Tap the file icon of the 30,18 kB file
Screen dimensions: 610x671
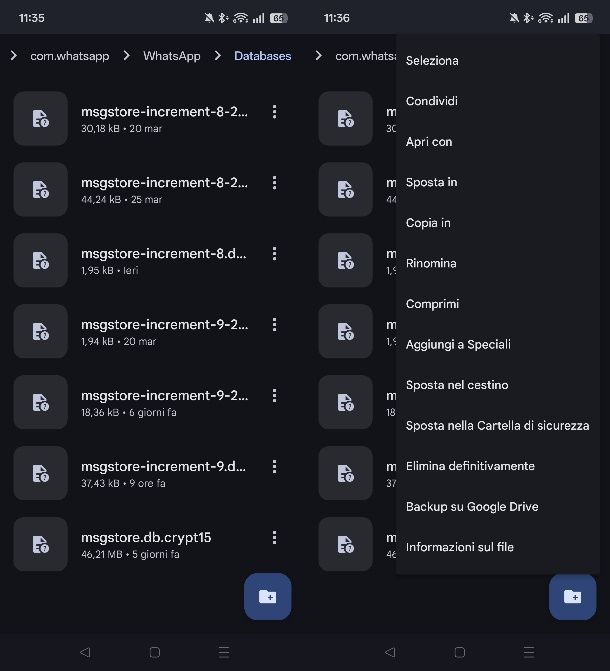[41, 119]
